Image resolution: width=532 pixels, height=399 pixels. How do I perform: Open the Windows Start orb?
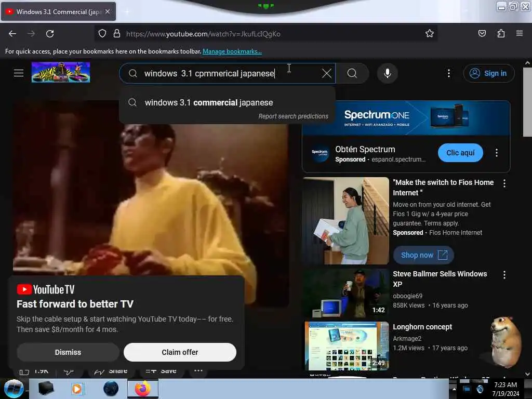[14, 389]
